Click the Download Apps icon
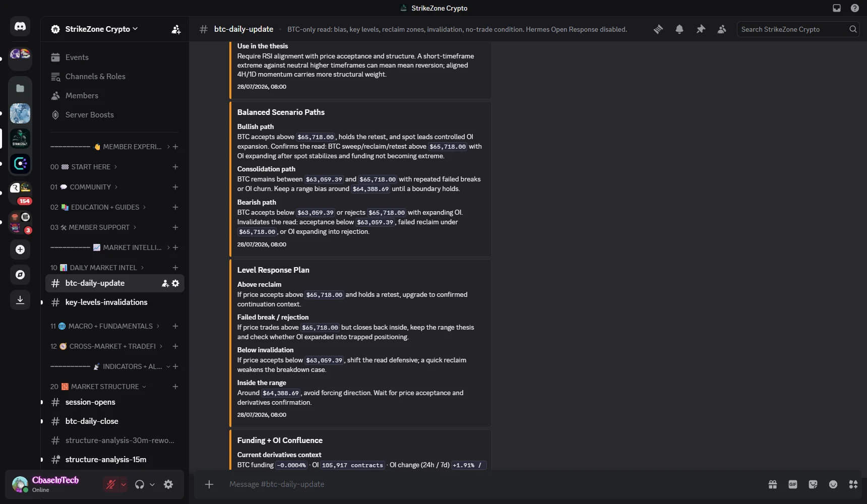867x504 pixels. point(20,300)
